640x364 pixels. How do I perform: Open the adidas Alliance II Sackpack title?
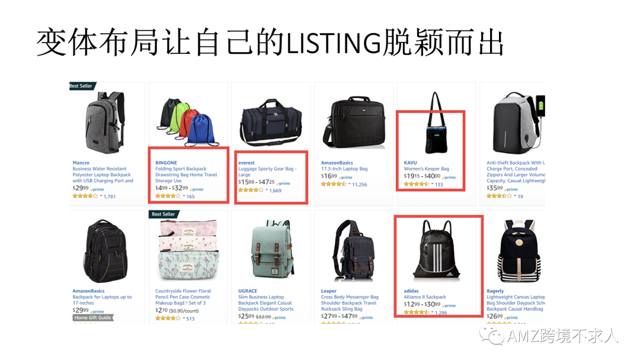pyautogui.click(x=424, y=297)
